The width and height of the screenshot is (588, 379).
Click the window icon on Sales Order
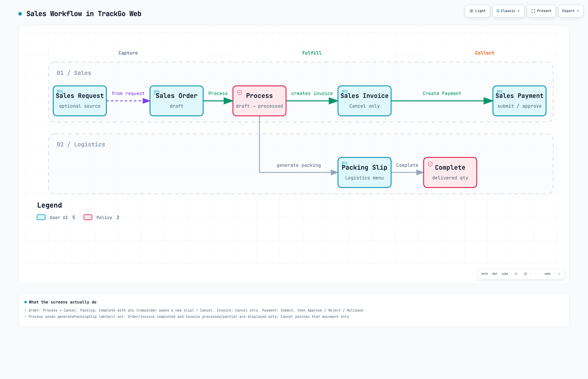pyautogui.click(x=157, y=92)
